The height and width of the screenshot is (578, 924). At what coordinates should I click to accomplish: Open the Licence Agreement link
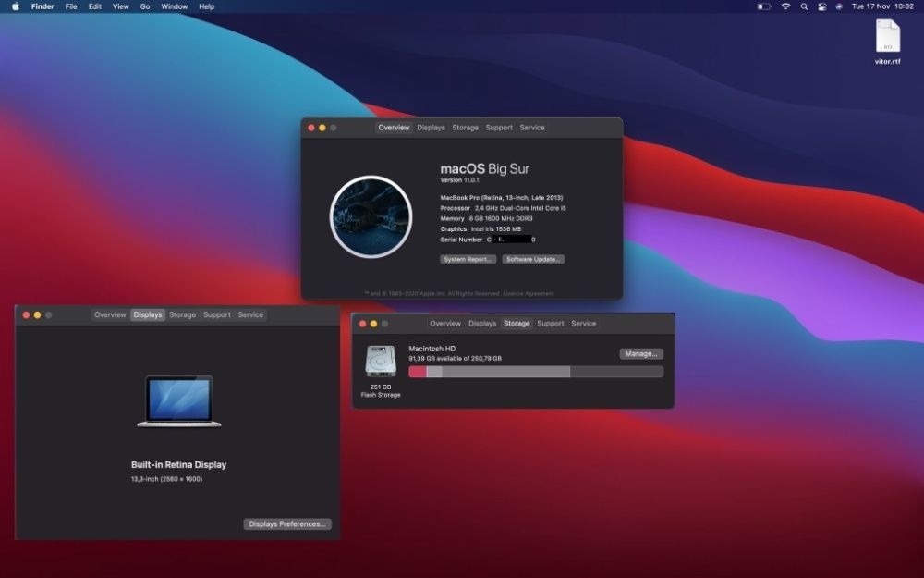pos(528,294)
